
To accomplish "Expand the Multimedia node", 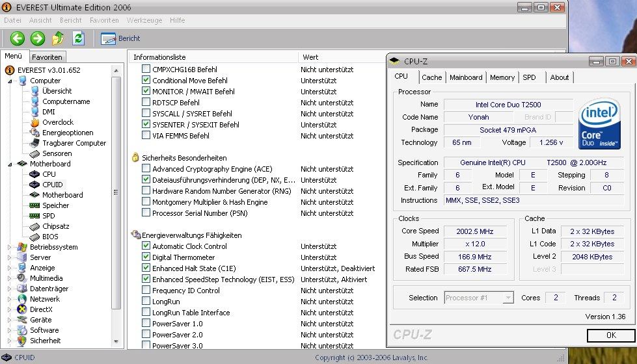I will click(9, 278).
